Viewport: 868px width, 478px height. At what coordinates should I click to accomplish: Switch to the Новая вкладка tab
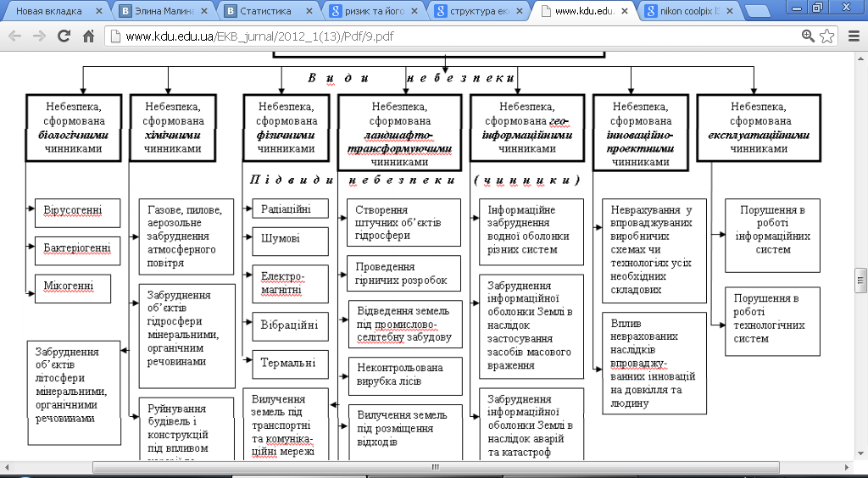(48, 10)
